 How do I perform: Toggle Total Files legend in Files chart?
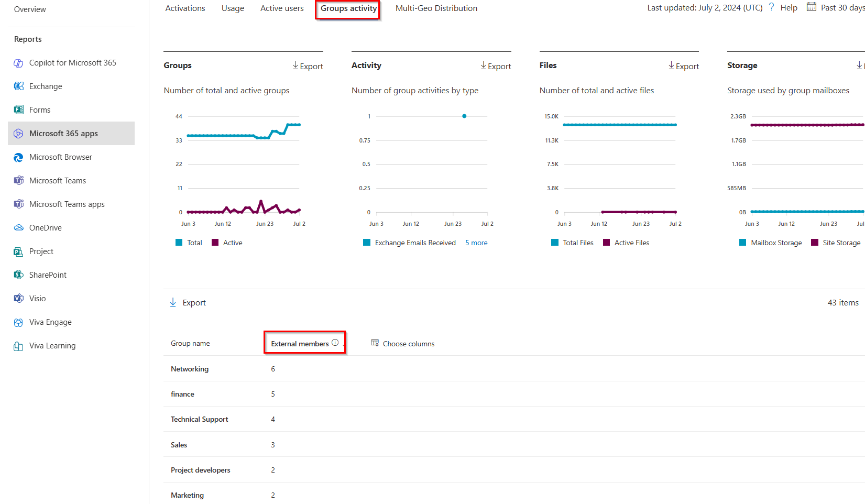[x=572, y=242]
